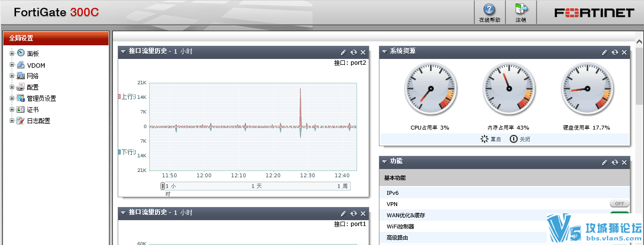The image size is (644, 245).
Task: Click the 配置 config icon in sidebar
Action: click(20, 87)
